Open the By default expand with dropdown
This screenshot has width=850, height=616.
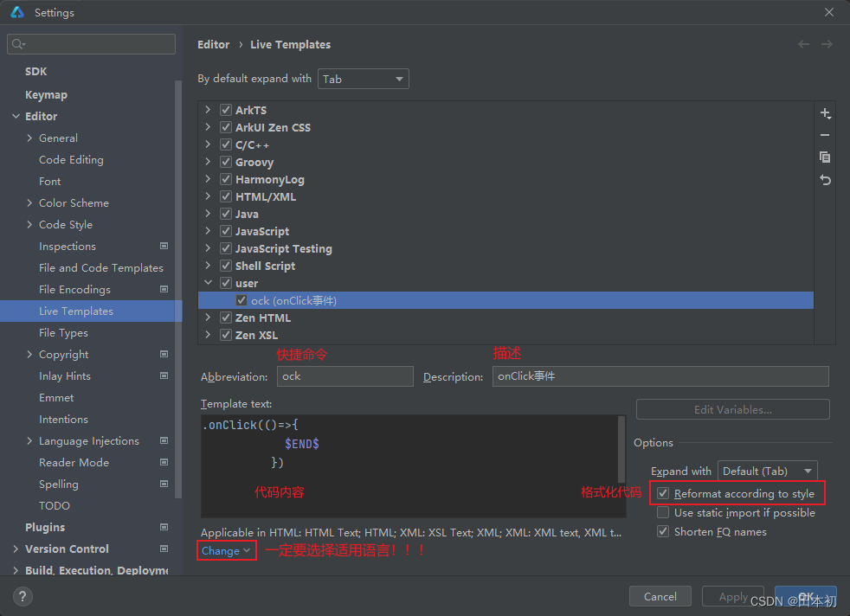pos(364,79)
